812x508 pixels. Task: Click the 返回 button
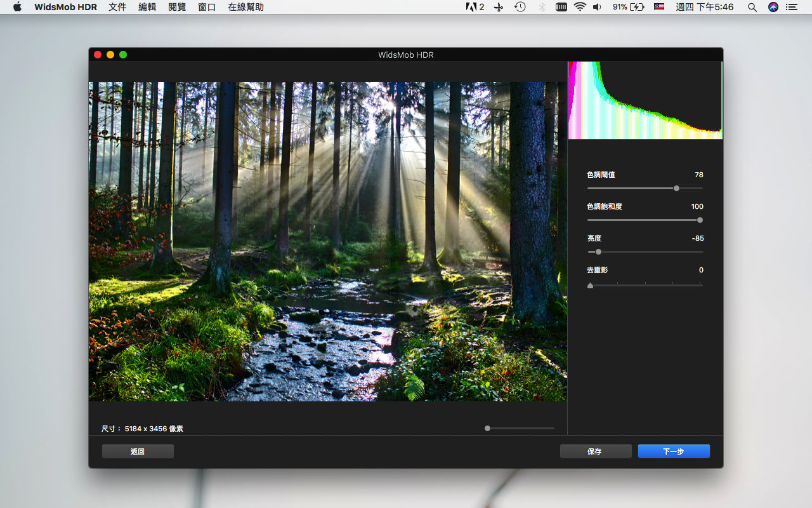click(x=138, y=451)
